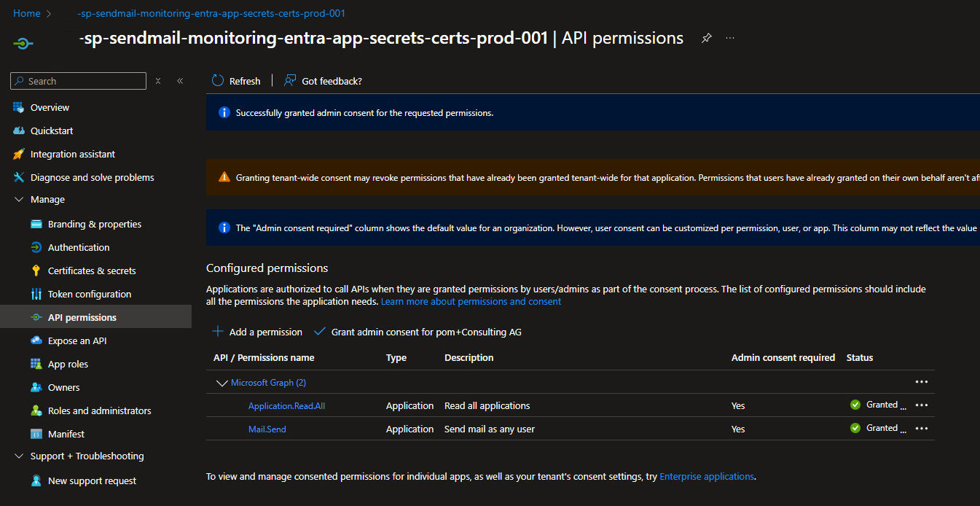Clear the sidebar search with X icon
The image size is (980, 506).
coord(158,81)
